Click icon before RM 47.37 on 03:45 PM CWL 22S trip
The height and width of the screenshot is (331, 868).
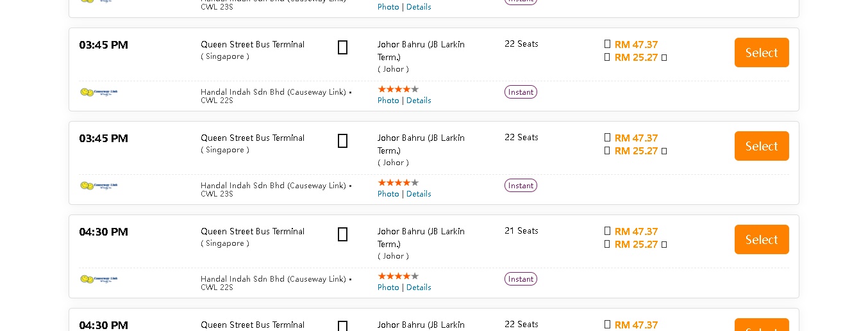pos(607,44)
